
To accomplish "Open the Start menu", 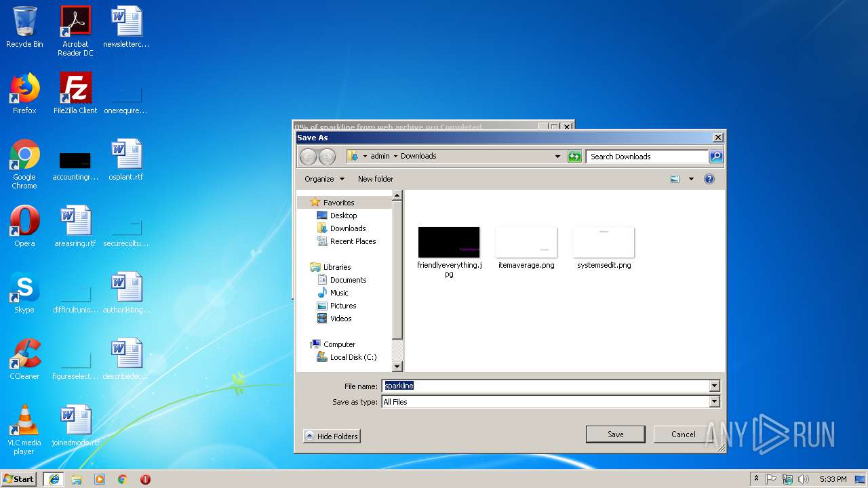I will coord(19,479).
